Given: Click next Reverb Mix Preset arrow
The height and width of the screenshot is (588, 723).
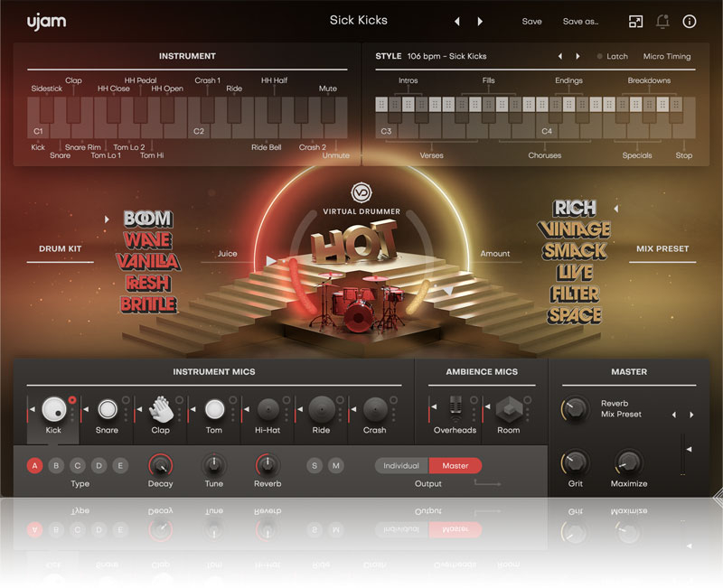Looking at the screenshot, I should click(691, 415).
